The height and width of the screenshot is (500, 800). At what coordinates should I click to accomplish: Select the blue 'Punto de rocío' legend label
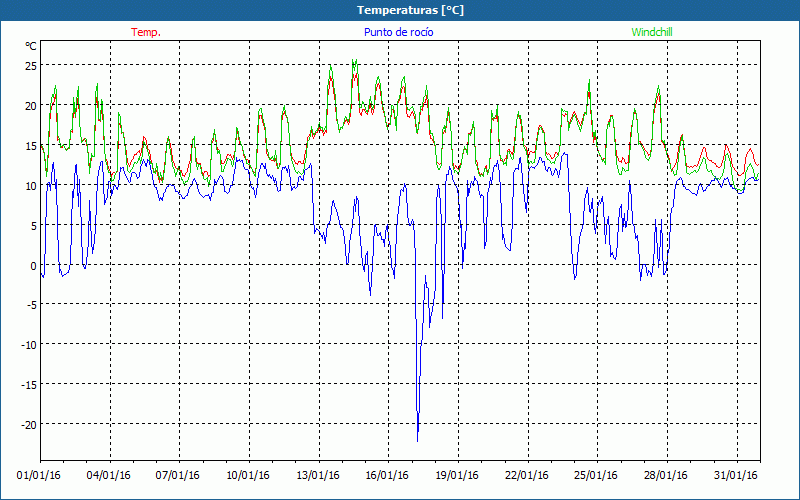398,32
